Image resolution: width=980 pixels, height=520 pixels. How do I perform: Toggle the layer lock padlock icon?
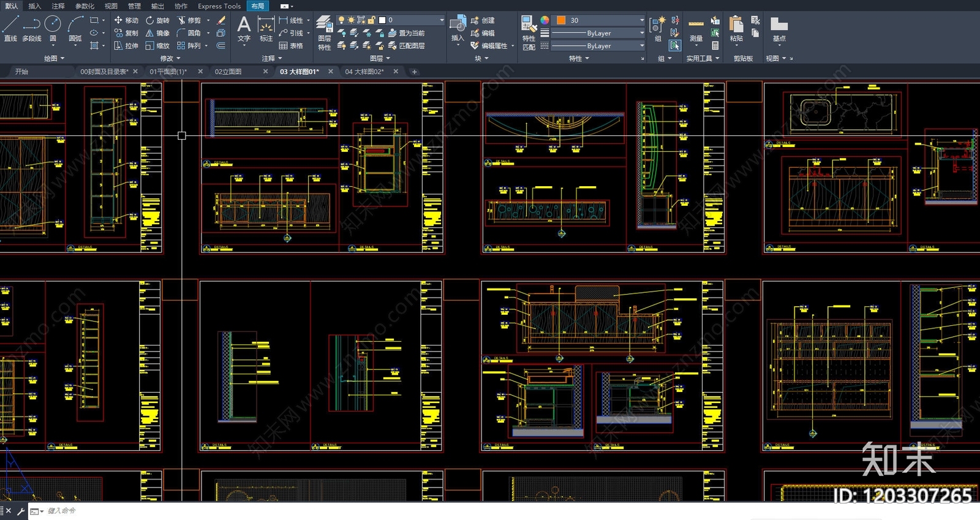pyautogui.click(x=371, y=20)
